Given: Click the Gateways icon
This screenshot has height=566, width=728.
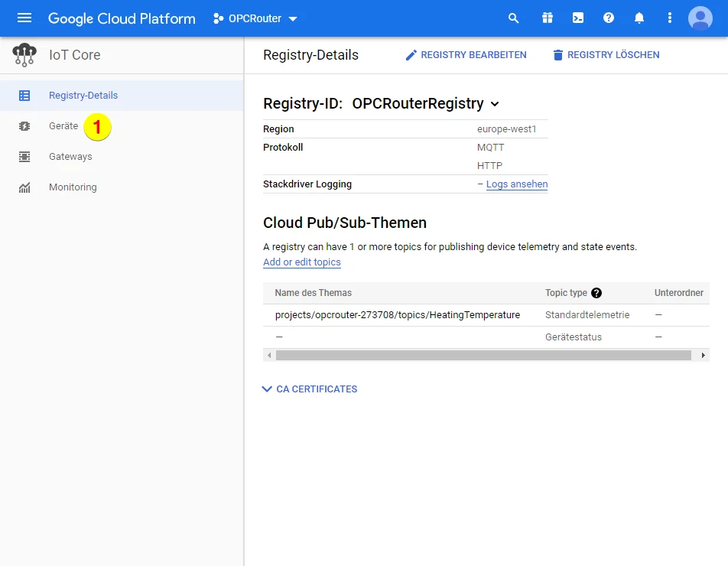Looking at the screenshot, I should (24, 157).
